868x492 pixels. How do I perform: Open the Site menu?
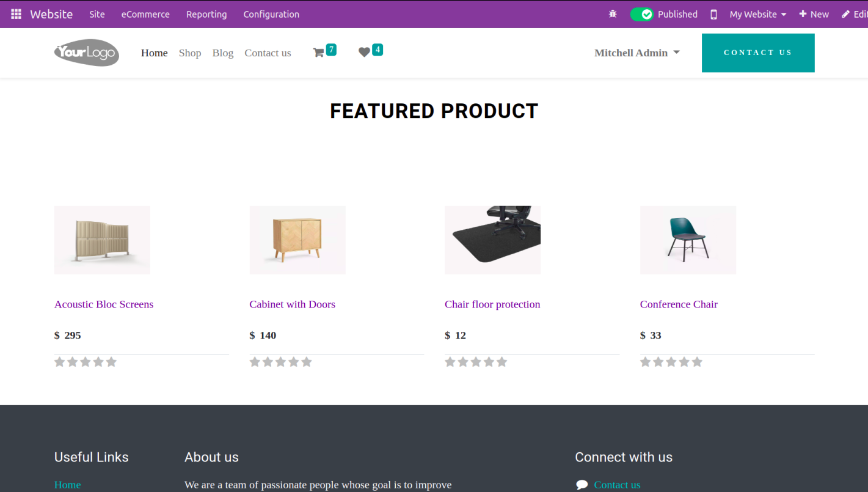(x=97, y=14)
